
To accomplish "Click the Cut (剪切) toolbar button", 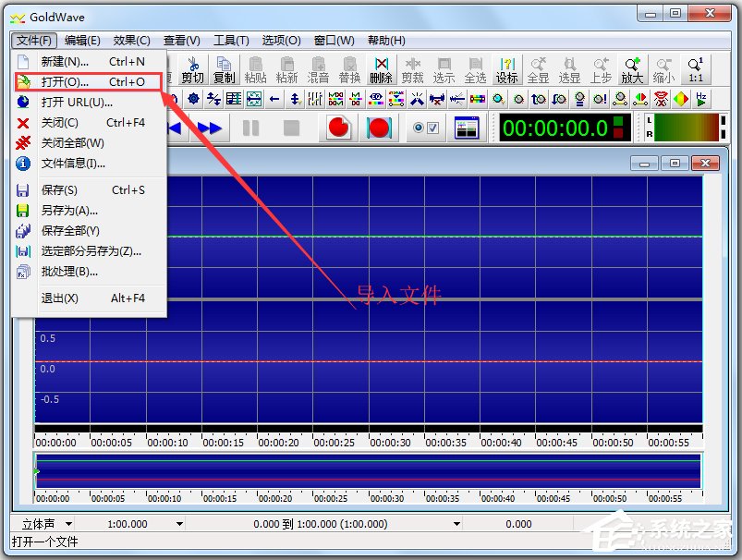I will 192,69.
